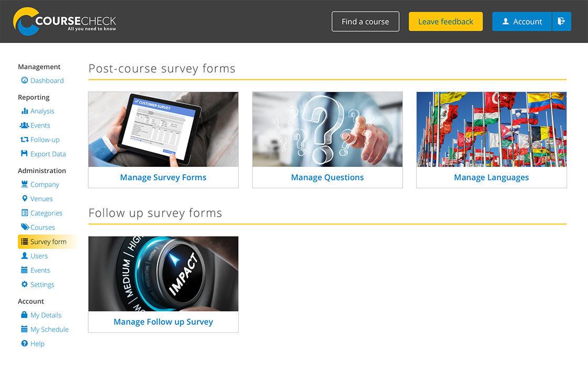Select the Venues pin icon
The height and width of the screenshot is (392, 588).
pos(24,198)
